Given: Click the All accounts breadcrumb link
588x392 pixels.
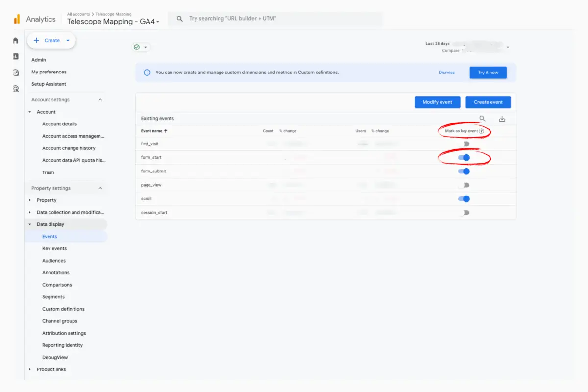Looking at the screenshot, I should tap(78, 14).
